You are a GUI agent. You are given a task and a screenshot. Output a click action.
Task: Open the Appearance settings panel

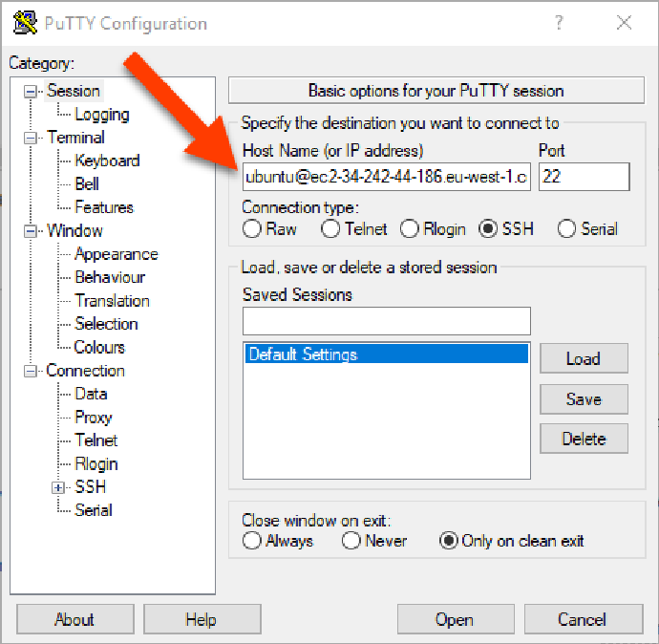point(116,254)
